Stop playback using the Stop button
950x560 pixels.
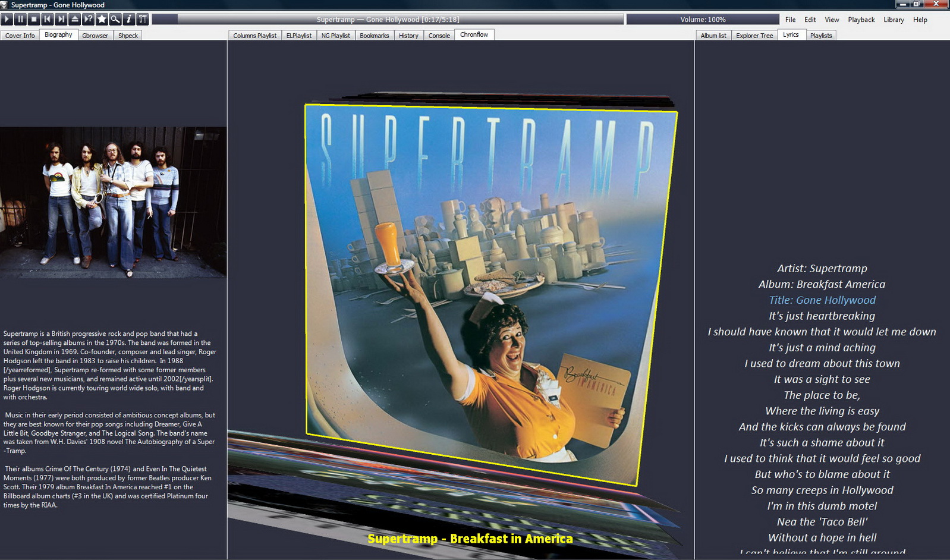click(x=34, y=19)
